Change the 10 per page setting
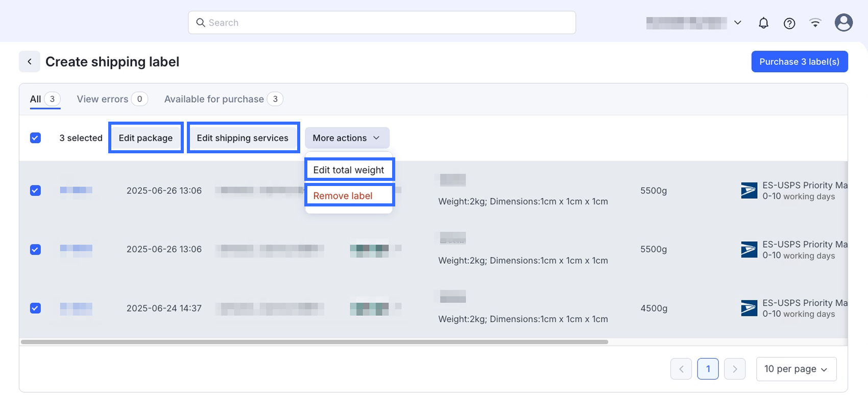Viewport: 868px width, 418px height. 796,369
